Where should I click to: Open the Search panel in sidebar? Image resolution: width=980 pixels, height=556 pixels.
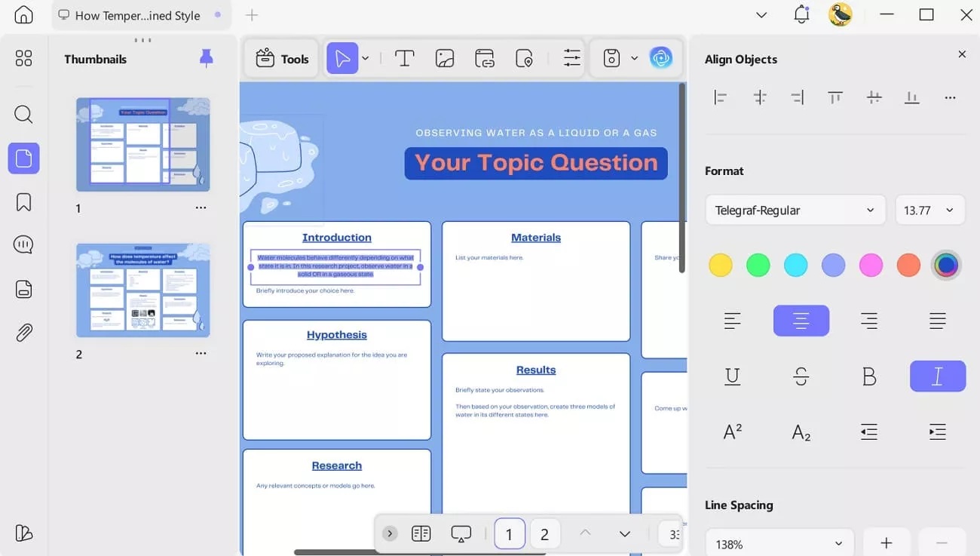click(23, 114)
